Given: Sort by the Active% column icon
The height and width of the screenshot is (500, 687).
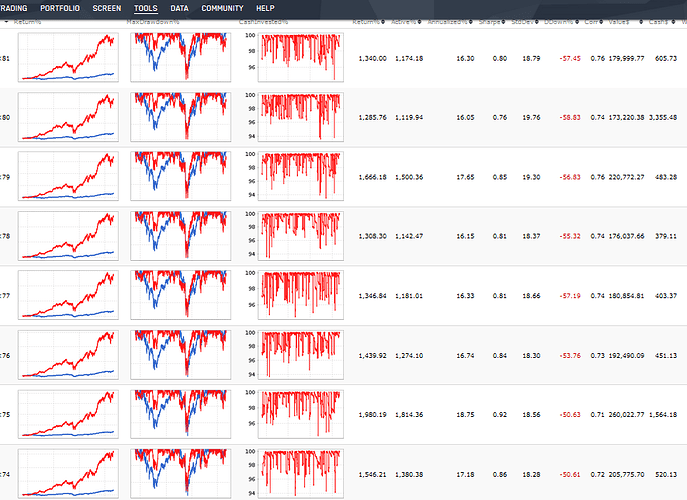Looking at the screenshot, I should coord(419,22).
